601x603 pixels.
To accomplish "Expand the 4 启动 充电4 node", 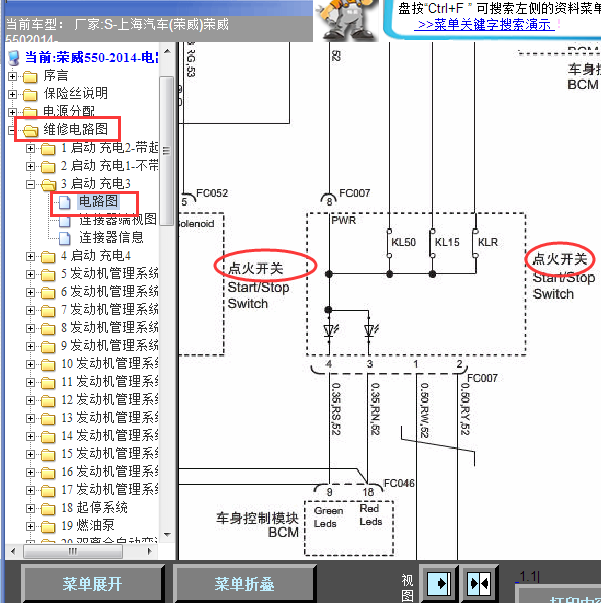I will point(30,257).
